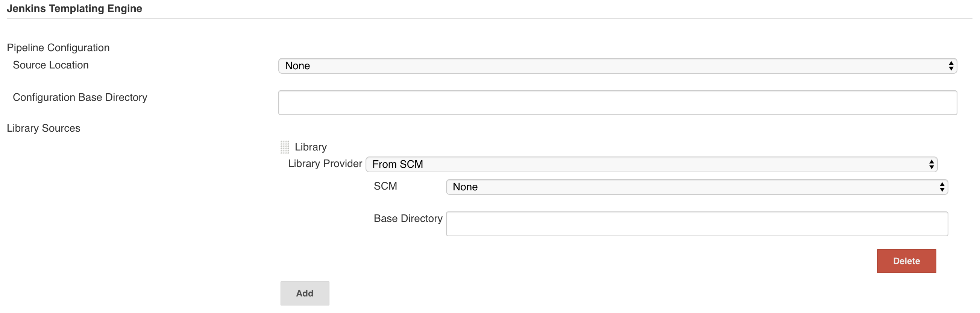Click the Library Sources section label
This screenshot has height=313, width=980.
[x=44, y=128]
